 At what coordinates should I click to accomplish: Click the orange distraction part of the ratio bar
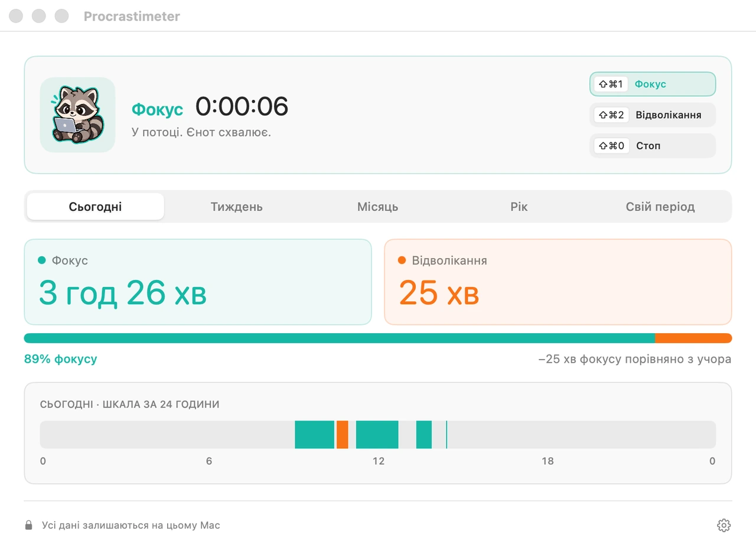[693, 338]
